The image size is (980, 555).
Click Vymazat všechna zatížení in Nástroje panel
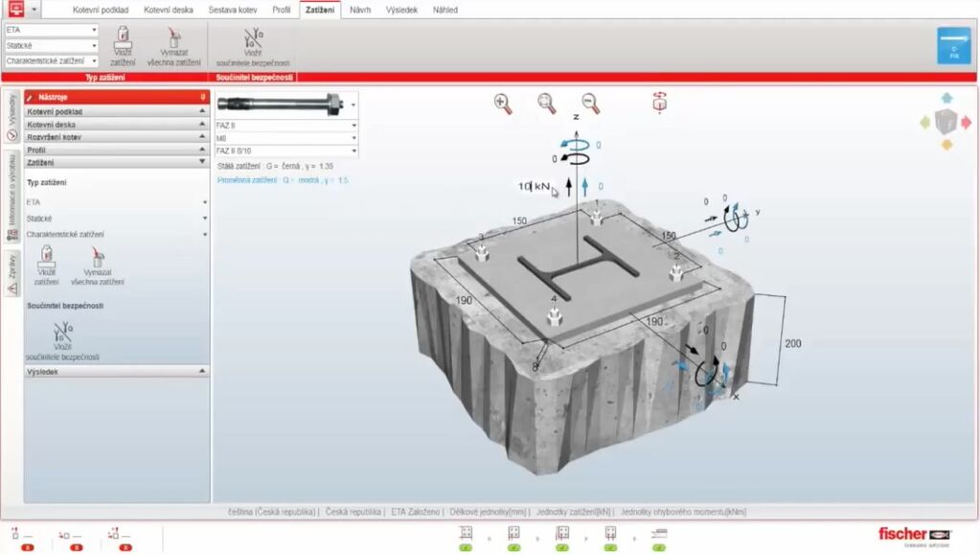tap(98, 266)
